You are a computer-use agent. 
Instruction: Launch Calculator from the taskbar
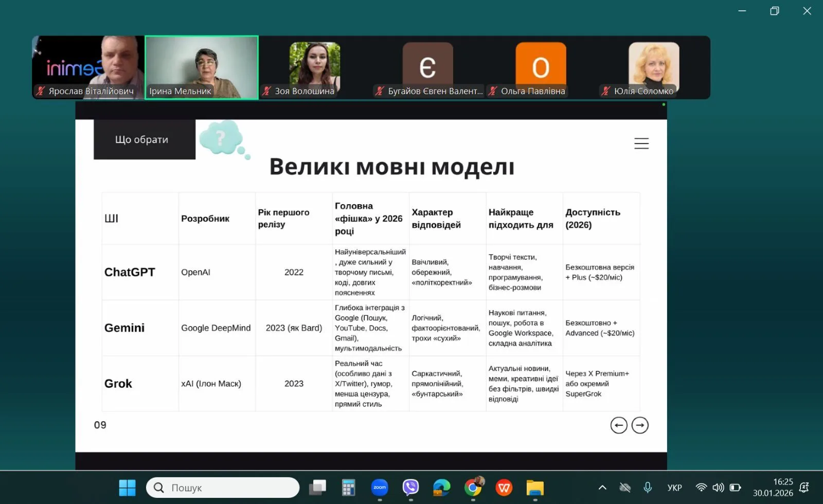[348, 488]
